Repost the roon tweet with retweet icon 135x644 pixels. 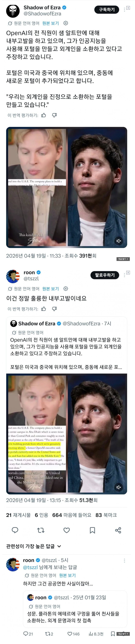41,530
